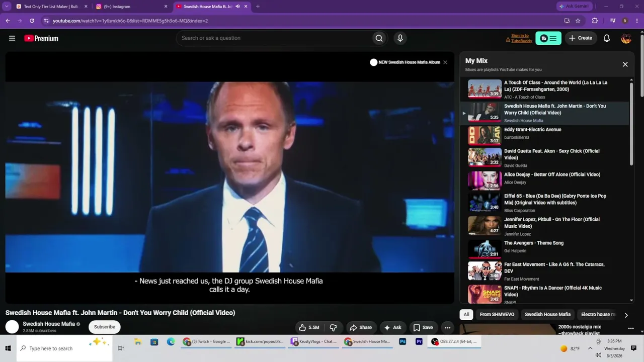Click the search magnifier button

click(x=379, y=38)
